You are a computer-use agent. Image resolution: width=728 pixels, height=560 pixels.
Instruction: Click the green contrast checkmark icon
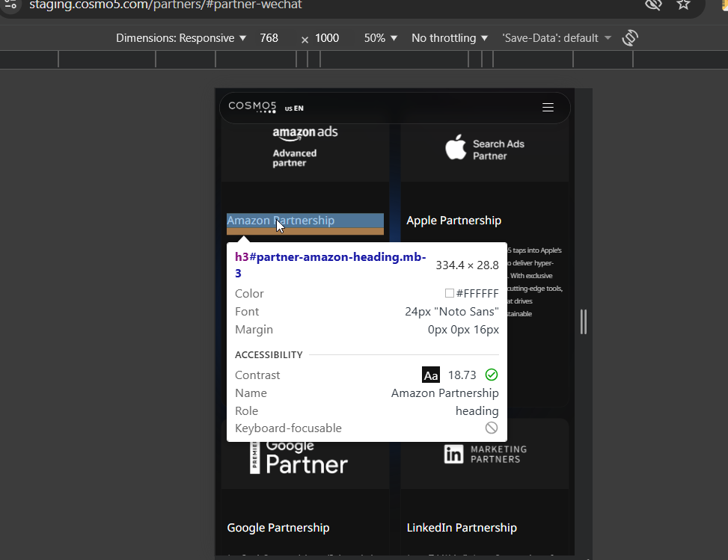(492, 375)
